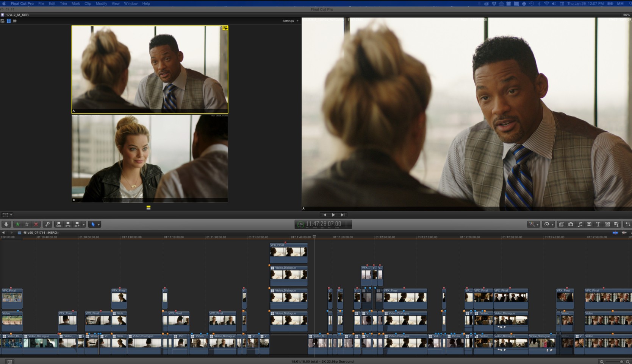Open the View menu

[x=116, y=3]
